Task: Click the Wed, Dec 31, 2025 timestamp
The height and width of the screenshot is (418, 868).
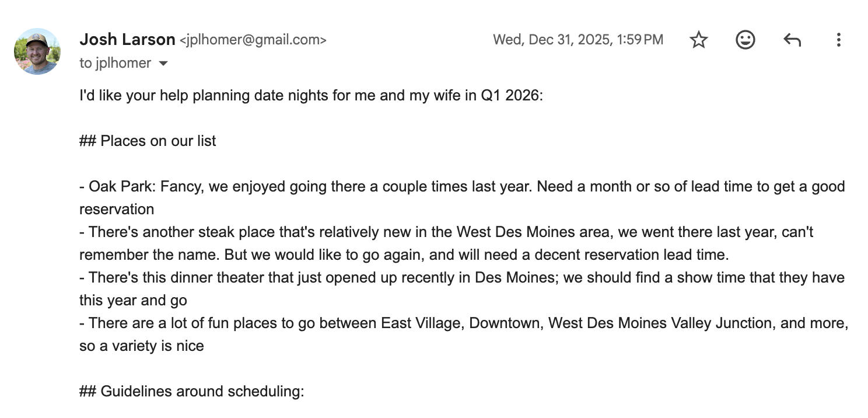Action: click(x=577, y=40)
